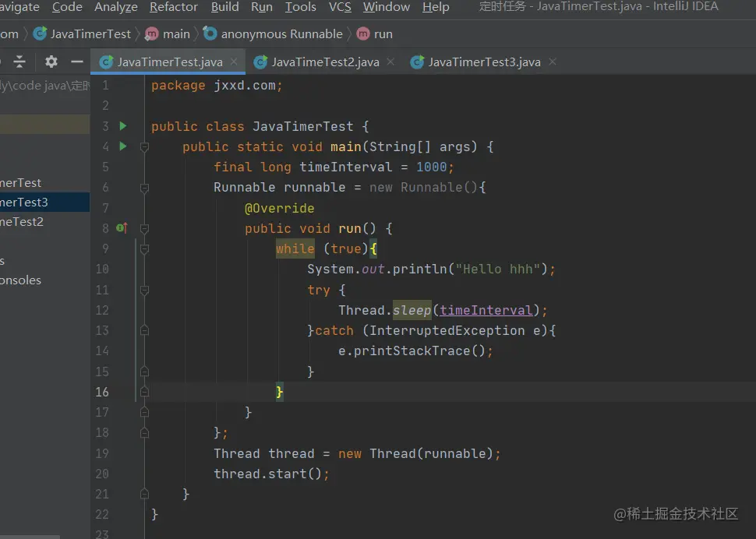Image resolution: width=756 pixels, height=539 pixels.
Task: Click the file icon on JavaTimerTest.java tab
Action: pos(106,62)
